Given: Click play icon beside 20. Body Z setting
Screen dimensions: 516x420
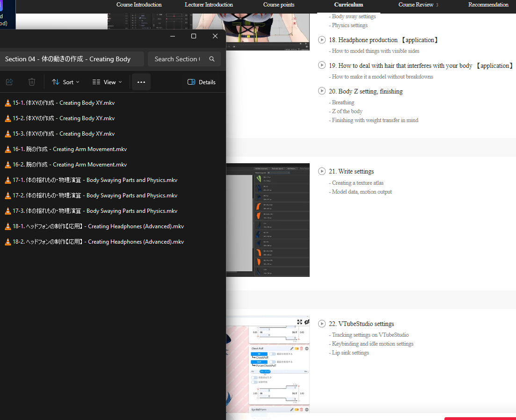Looking at the screenshot, I should 322,91.
